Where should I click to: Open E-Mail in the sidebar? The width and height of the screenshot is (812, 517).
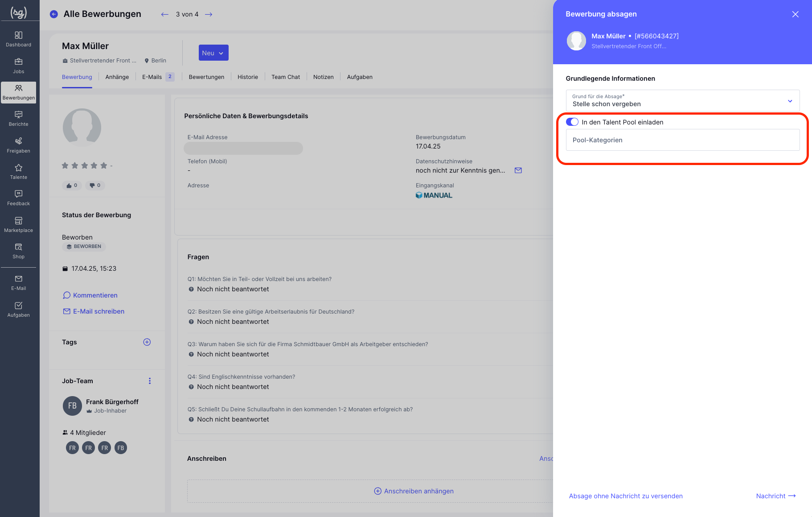click(x=18, y=283)
